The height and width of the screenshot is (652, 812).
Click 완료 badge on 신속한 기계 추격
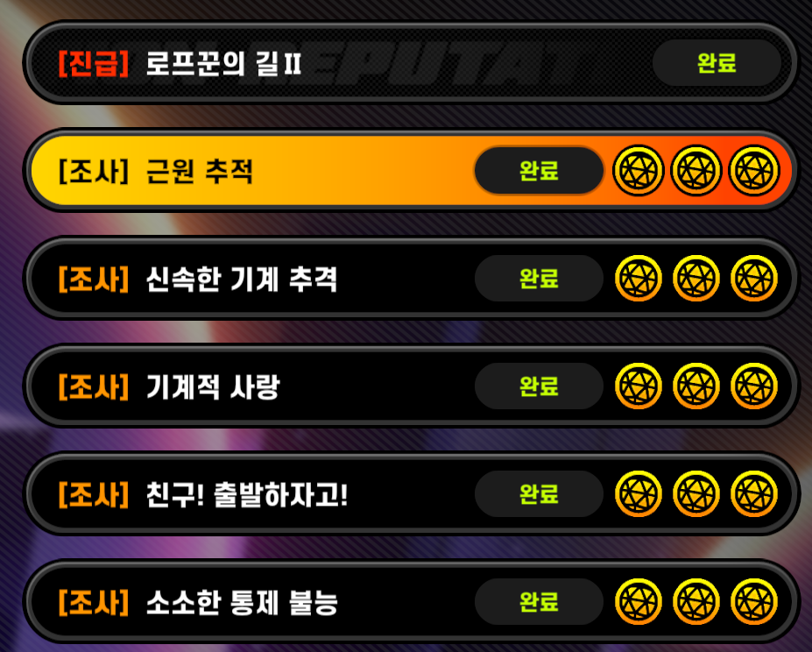539,279
